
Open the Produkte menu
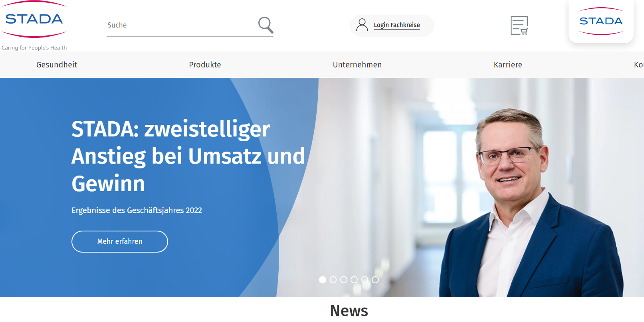[205, 65]
